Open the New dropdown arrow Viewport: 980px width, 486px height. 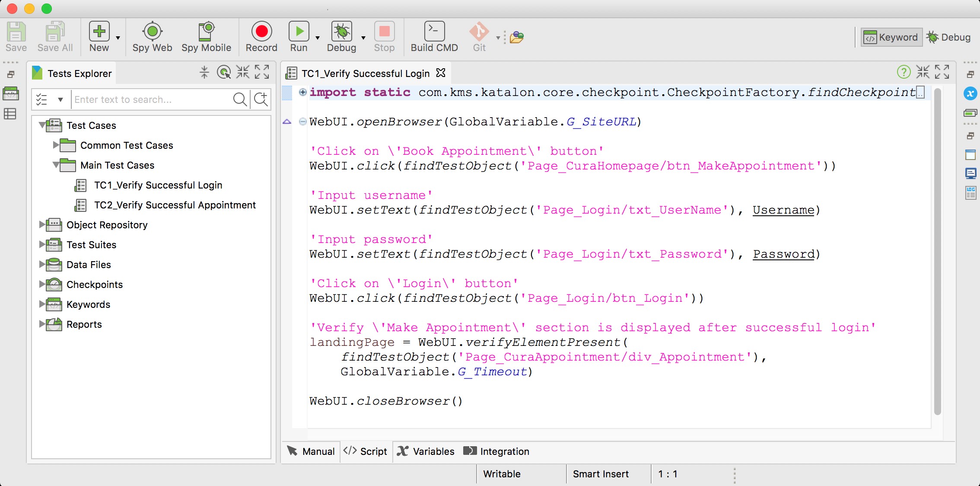click(x=118, y=38)
